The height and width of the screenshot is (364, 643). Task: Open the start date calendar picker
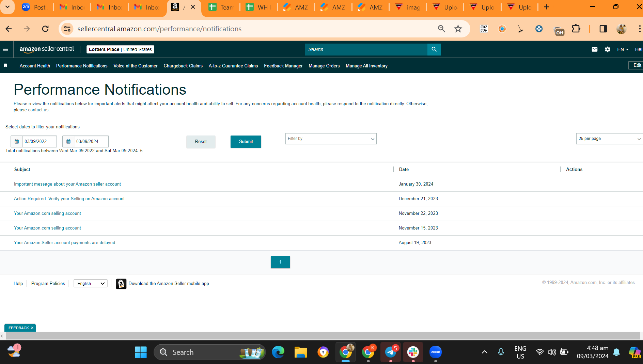pyautogui.click(x=17, y=141)
